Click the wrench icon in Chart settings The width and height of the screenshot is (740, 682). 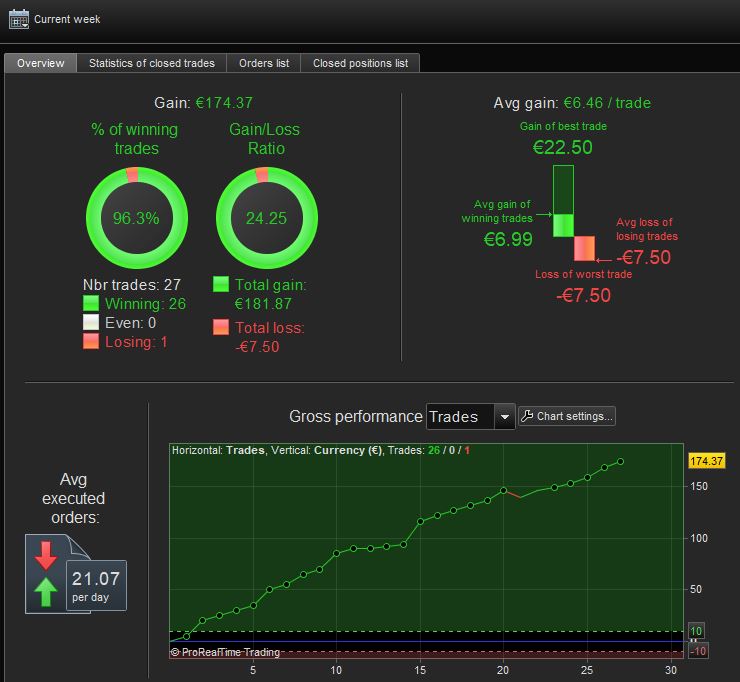(527, 416)
